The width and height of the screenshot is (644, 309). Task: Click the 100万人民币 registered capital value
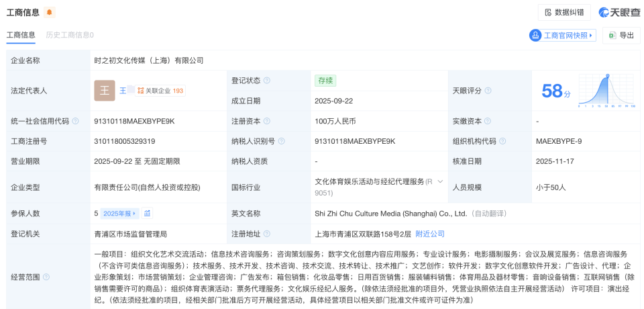coord(336,122)
